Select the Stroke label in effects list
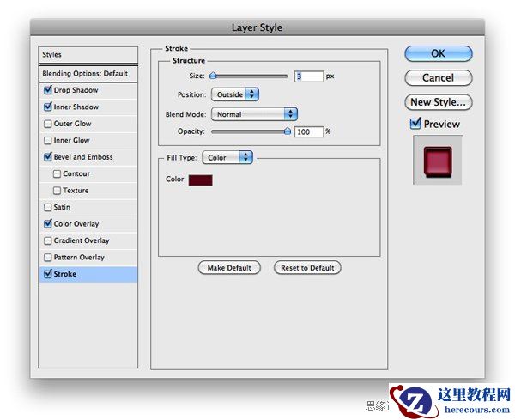 pos(65,274)
